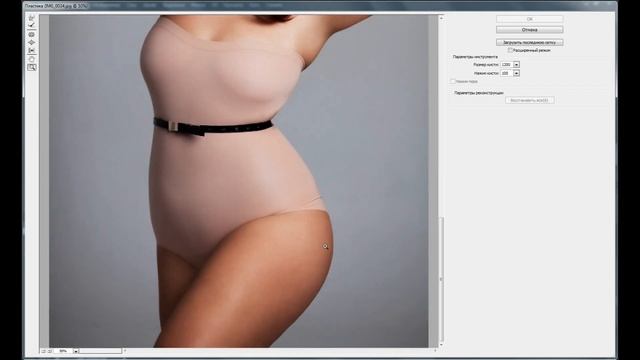Click the Отмена button
640x360 pixels.
(529, 30)
